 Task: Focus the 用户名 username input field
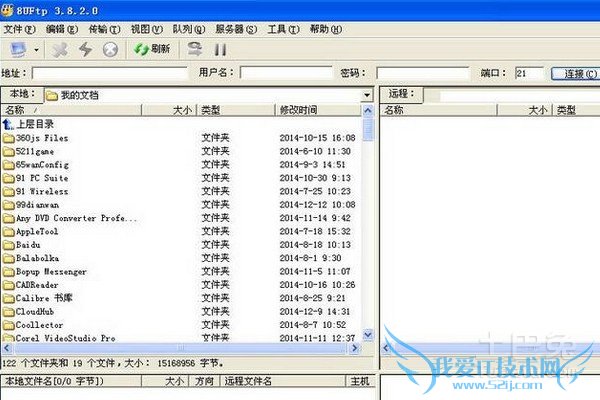[x=286, y=72]
